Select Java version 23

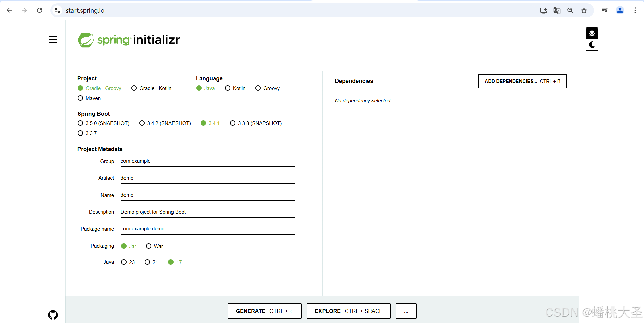tap(128, 262)
